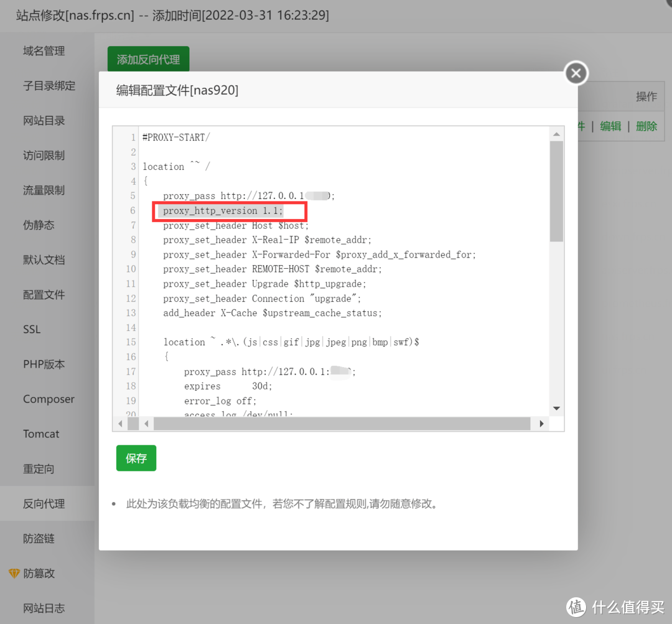Viewport: 672px width, 624px height.
Task: Click the location regex line on line 15
Action: pos(291,342)
